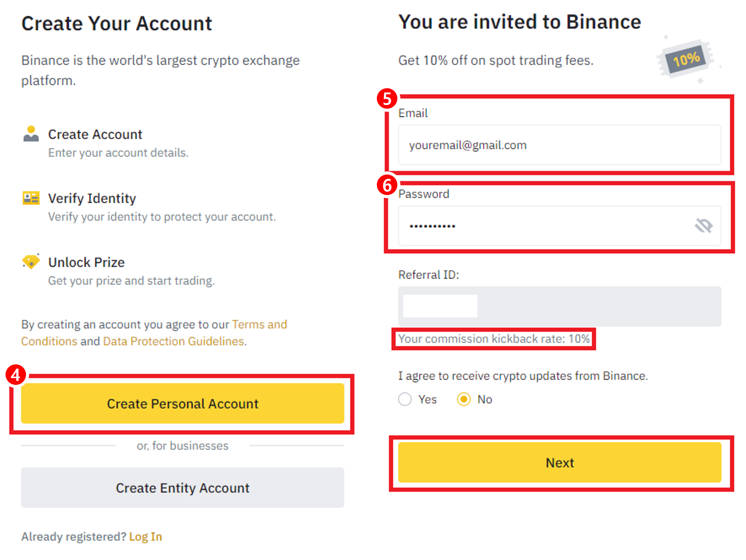Click the 10% discount ticket icon
This screenshot has height=560, width=746.
pyautogui.click(x=686, y=60)
